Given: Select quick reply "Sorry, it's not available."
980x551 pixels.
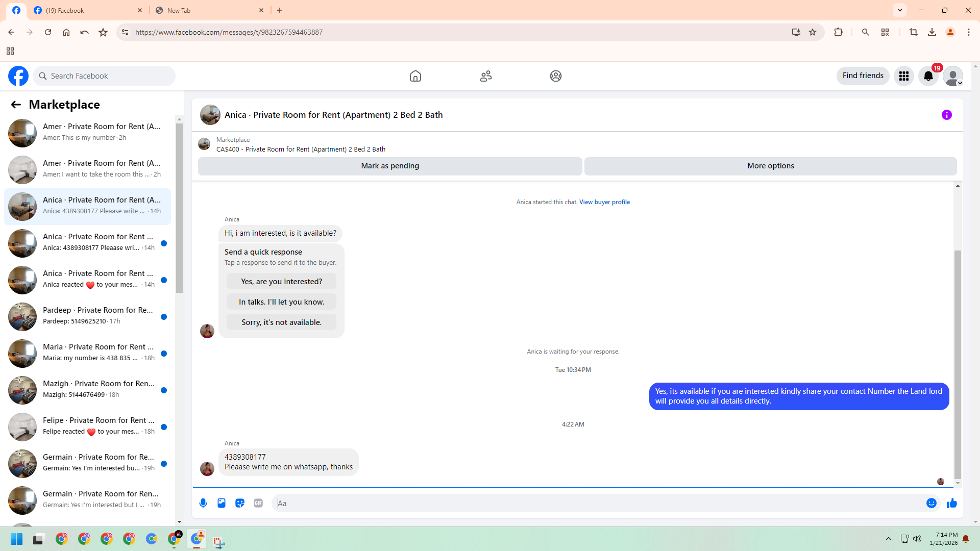Looking at the screenshot, I should (x=281, y=322).
